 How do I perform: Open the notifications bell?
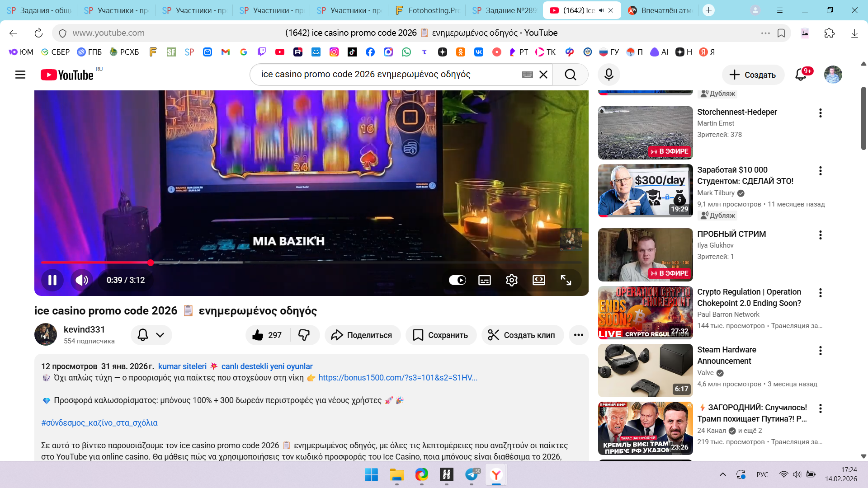pos(801,75)
